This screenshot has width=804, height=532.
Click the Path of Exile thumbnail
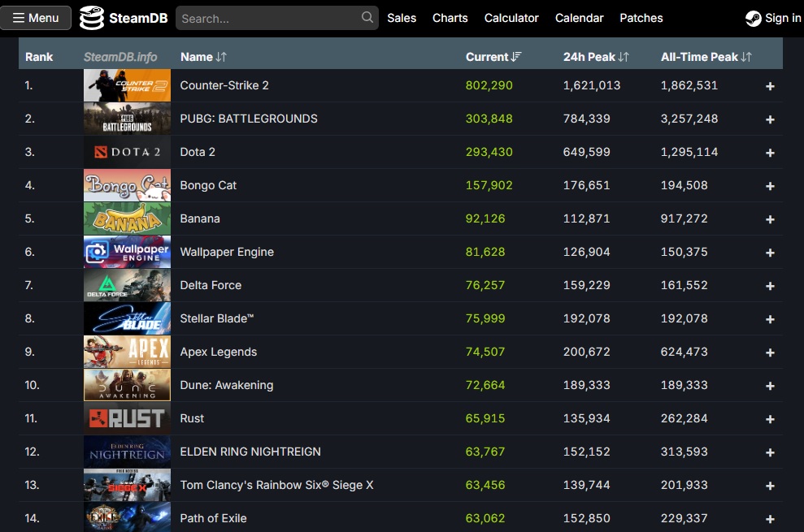point(127,517)
